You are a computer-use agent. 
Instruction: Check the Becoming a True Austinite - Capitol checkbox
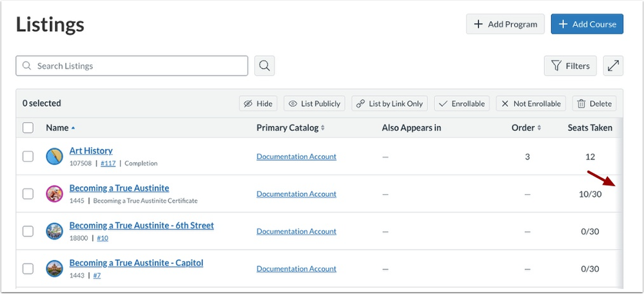point(28,269)
